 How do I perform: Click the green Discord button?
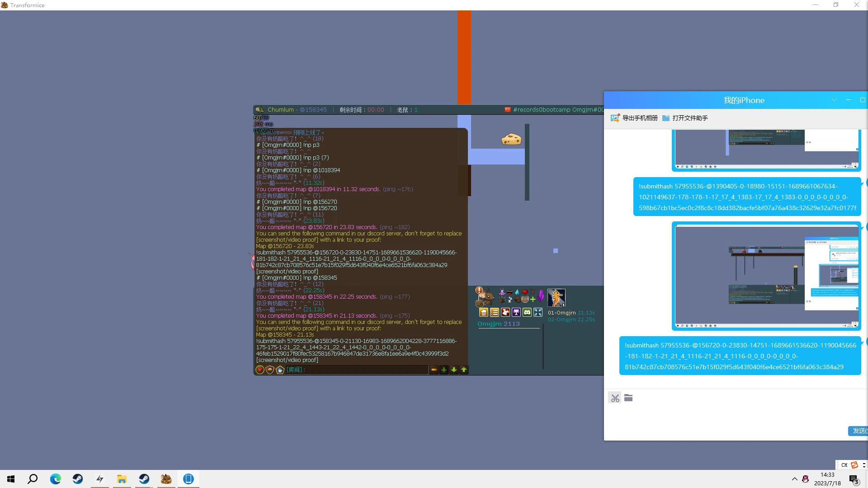point(527,312)
